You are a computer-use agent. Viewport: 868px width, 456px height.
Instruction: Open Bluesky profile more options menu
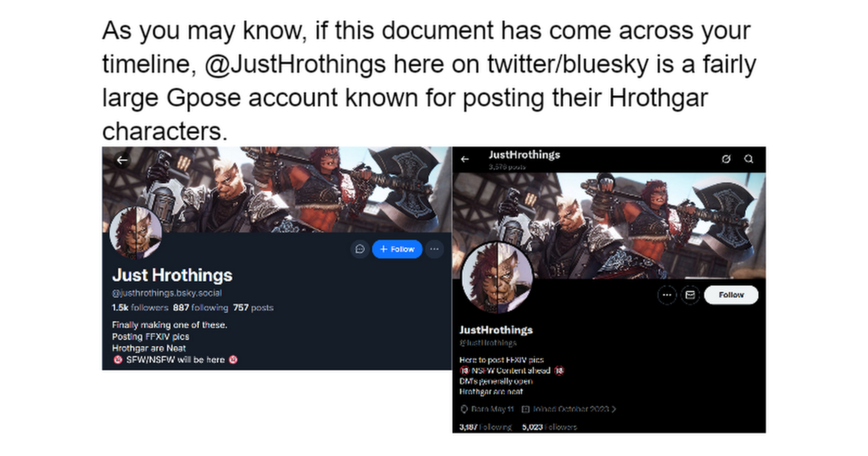click(x=434, y=249)
